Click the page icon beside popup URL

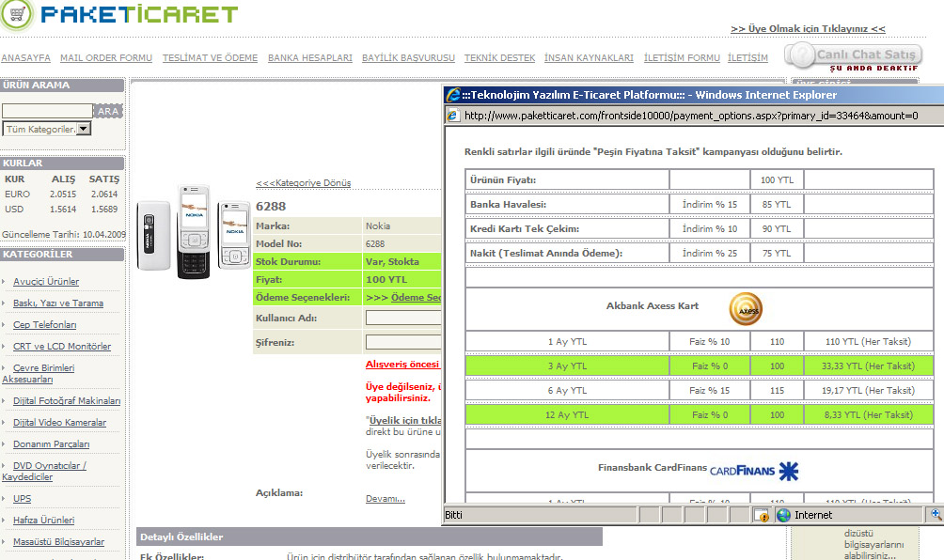pyautogui.click(x=453, y=116)
